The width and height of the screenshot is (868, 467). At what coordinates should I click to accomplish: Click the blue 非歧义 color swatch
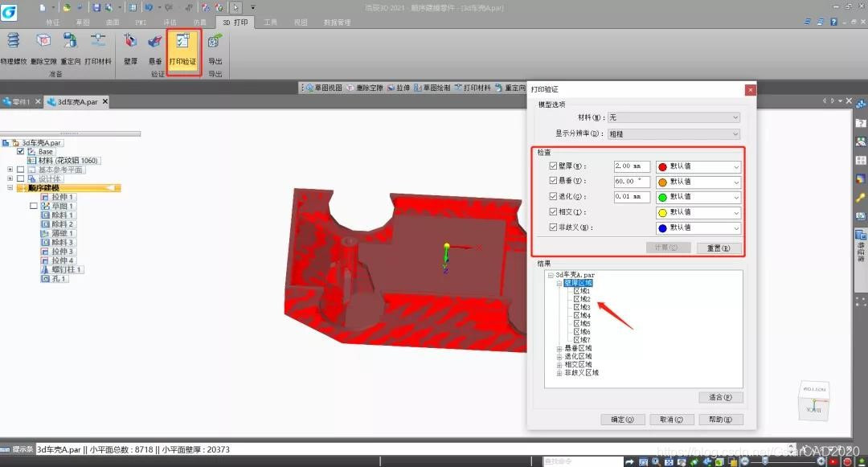point(662,228)
